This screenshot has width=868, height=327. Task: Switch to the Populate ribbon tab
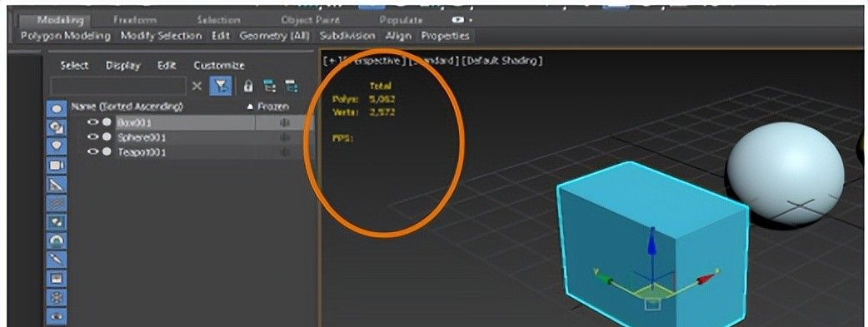pyautogui.click(x=402, y=20)
